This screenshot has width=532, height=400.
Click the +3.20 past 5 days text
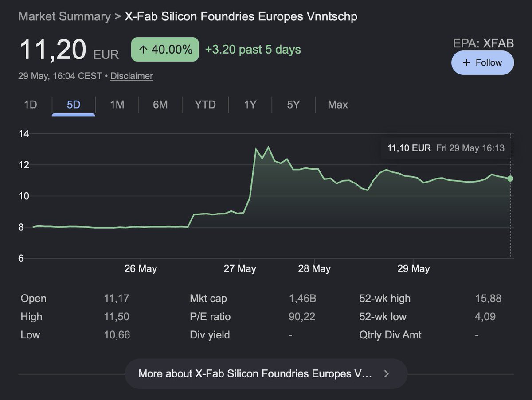click(x=253, y=49)
